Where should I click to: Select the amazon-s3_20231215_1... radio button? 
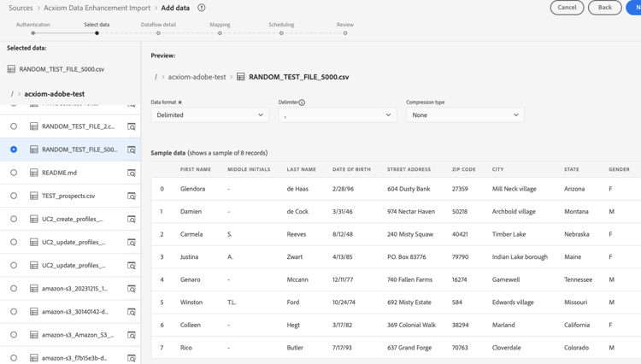[14, 289]
